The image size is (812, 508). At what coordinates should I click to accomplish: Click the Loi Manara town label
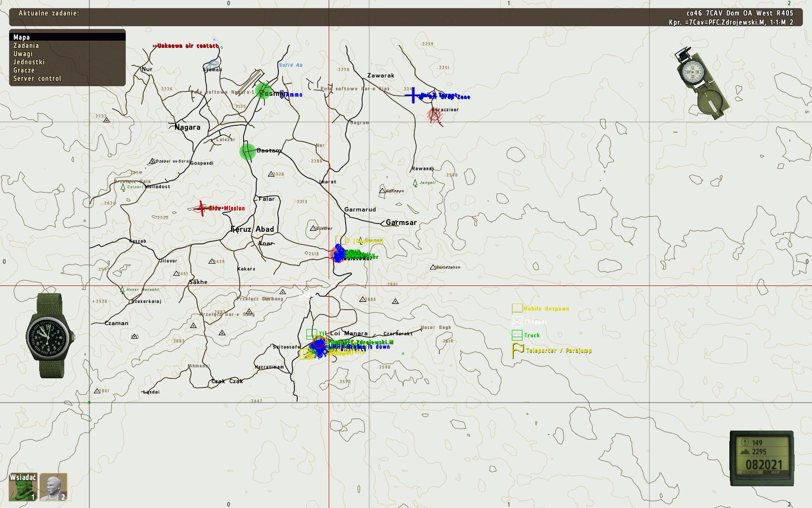pyautogui.click(x=349, y=333)
